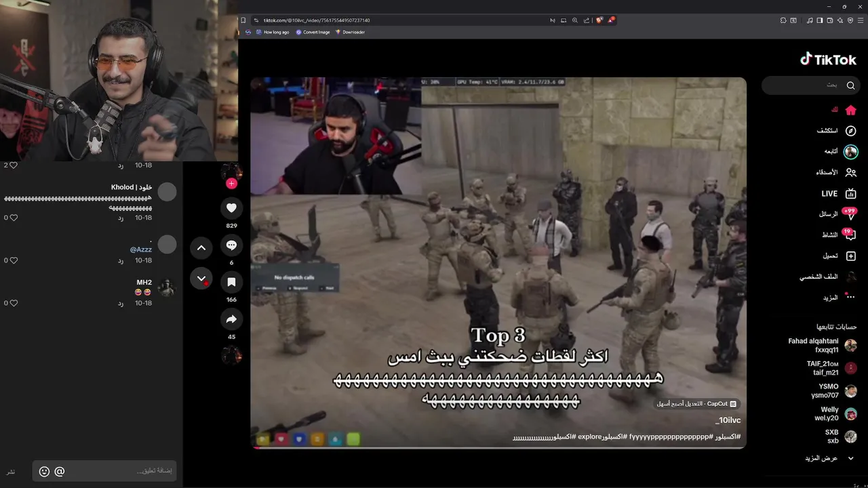Image resolution: width=868 pixels, height=488 pixels.
Task: Open YSMO followed account
Action: (x=834, y=391)
